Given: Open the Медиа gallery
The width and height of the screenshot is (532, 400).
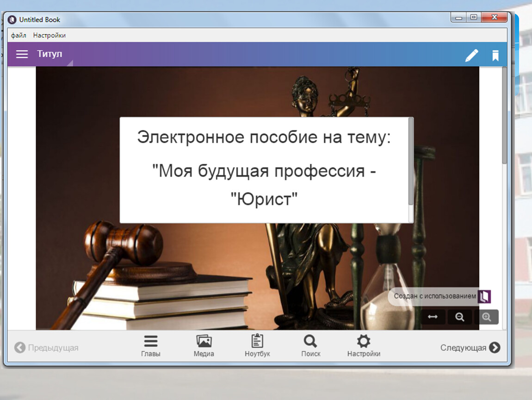Looking at the screenshot, I should click(x=204, y=346).
